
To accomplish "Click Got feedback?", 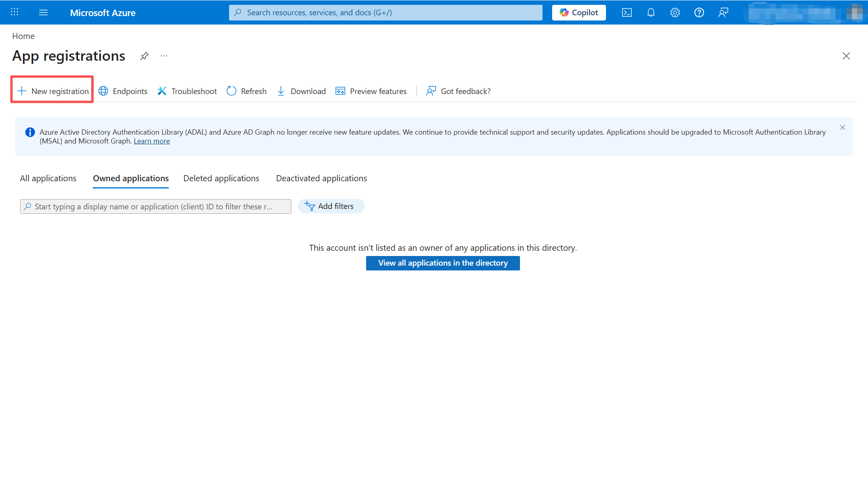I will pyautogui.click(x=459, y=91).
